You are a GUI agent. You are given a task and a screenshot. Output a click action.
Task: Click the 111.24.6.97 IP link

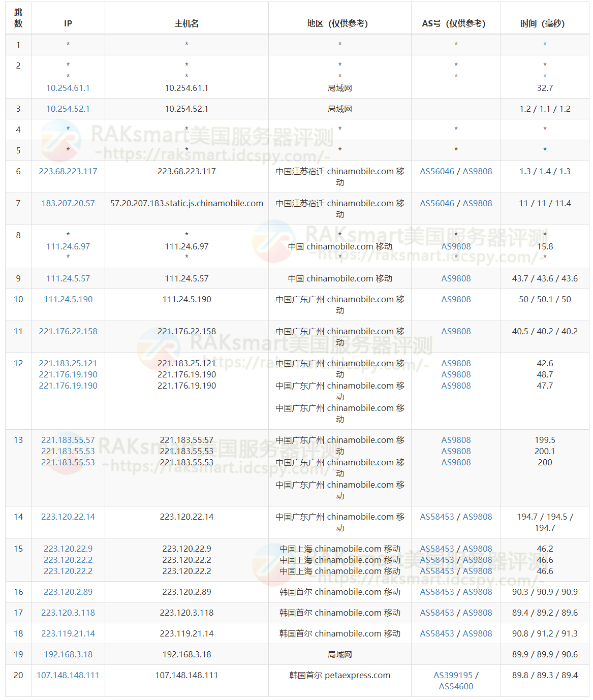pyautogui.click(x=68, y=246)
